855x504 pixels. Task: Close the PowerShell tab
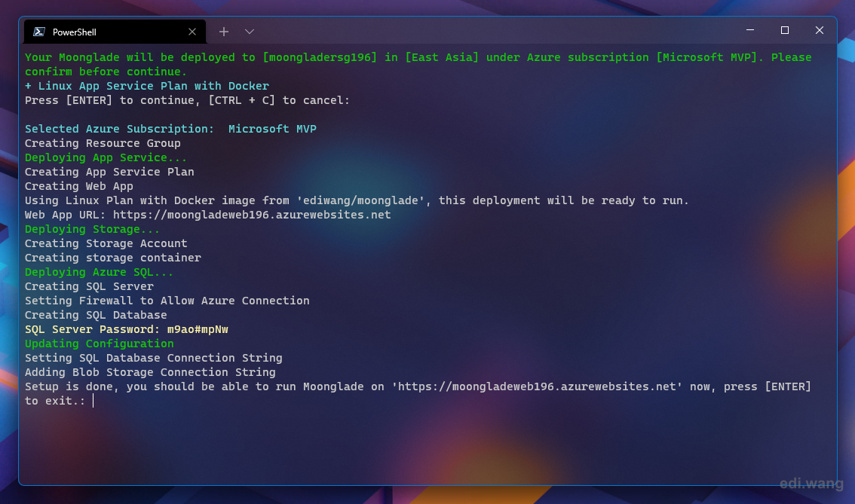192,32
